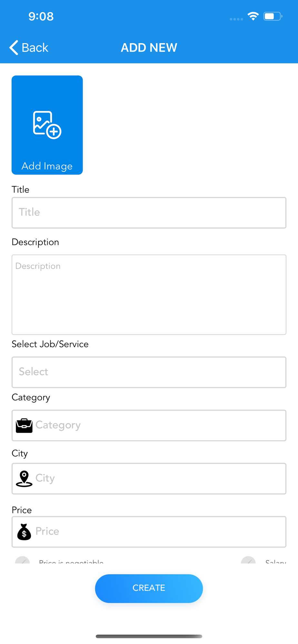
Task: Tap the ADD NEW header title
Action: pyautogui.click(x=149, y=48)
